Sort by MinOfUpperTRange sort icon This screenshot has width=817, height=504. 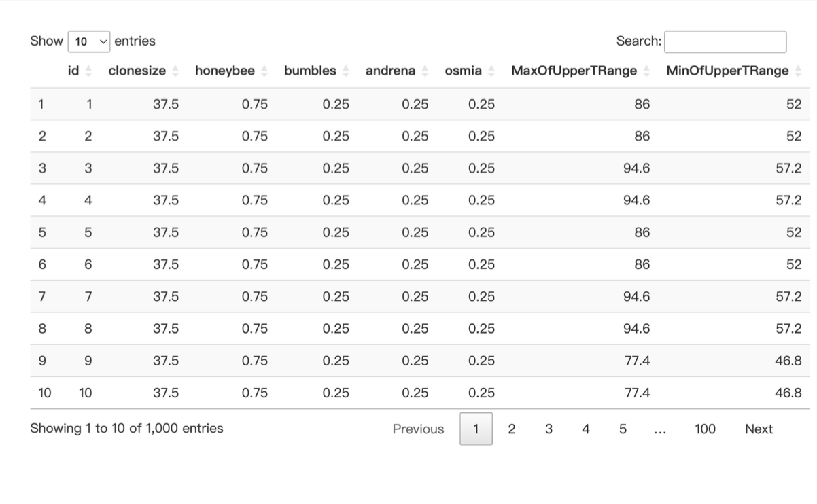pyautogui.click(x=799, y=71)
